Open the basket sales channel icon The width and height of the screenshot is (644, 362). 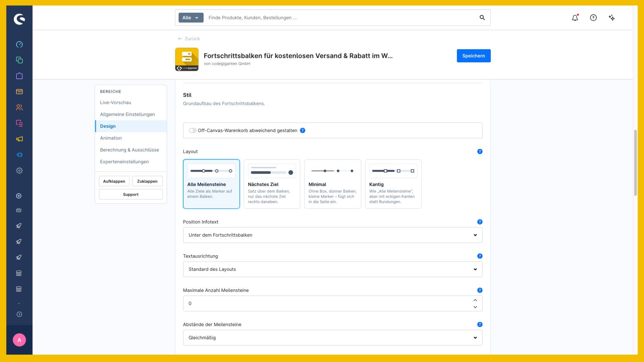[19, 210]
